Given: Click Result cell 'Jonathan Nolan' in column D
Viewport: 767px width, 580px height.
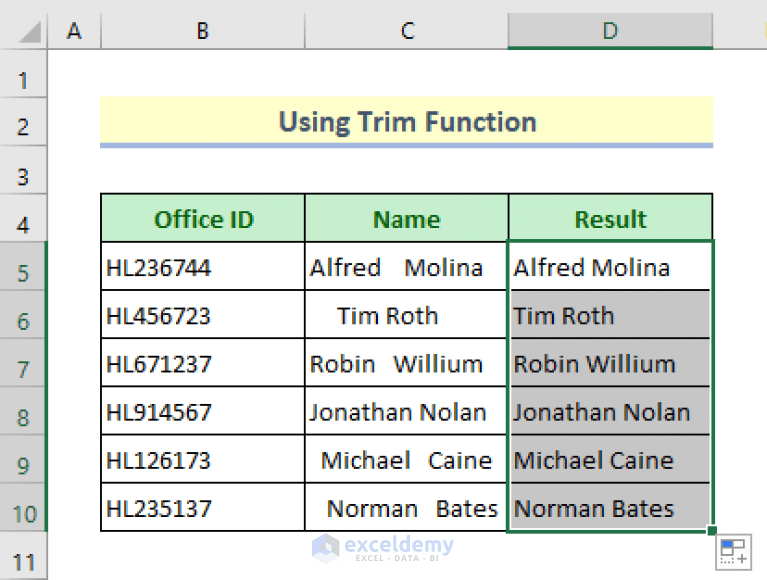Looking at the screenshot, I should pos(610,411).
